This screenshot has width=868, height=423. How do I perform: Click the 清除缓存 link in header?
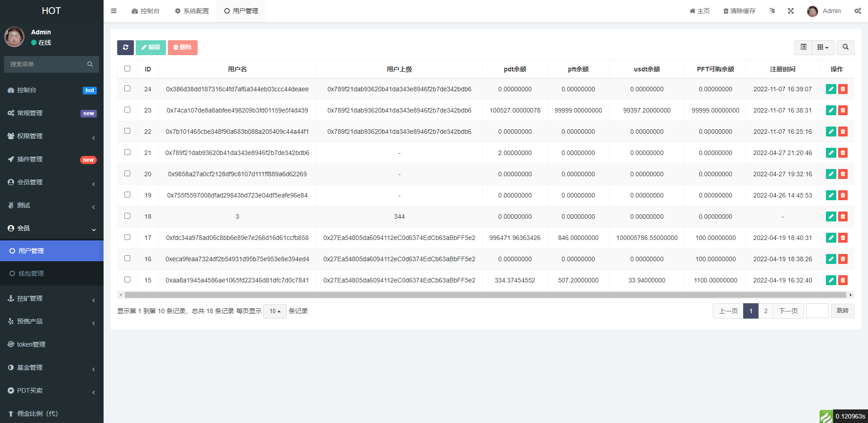tap(739, 11)
